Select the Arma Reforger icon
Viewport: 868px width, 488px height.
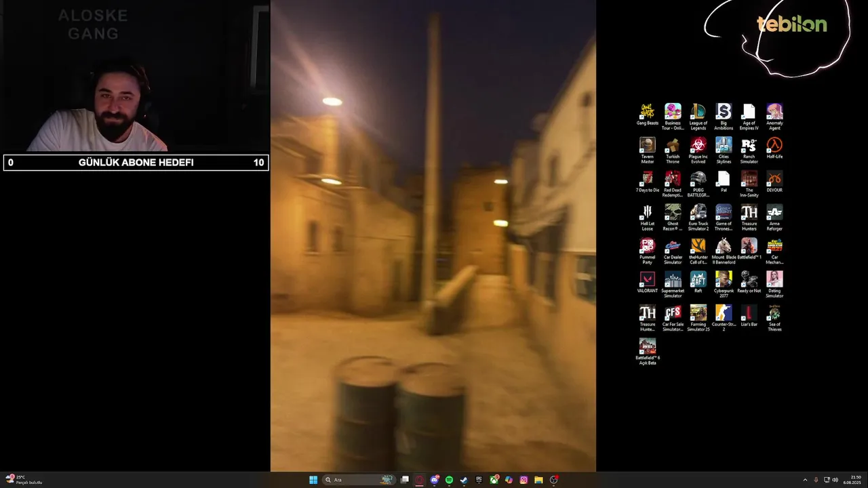774,218
